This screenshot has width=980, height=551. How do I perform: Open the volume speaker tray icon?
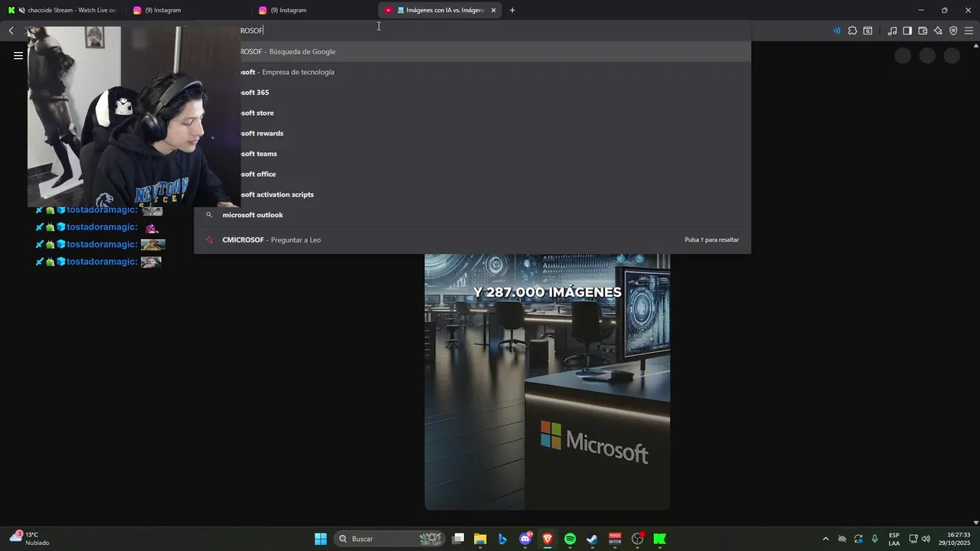926,539
